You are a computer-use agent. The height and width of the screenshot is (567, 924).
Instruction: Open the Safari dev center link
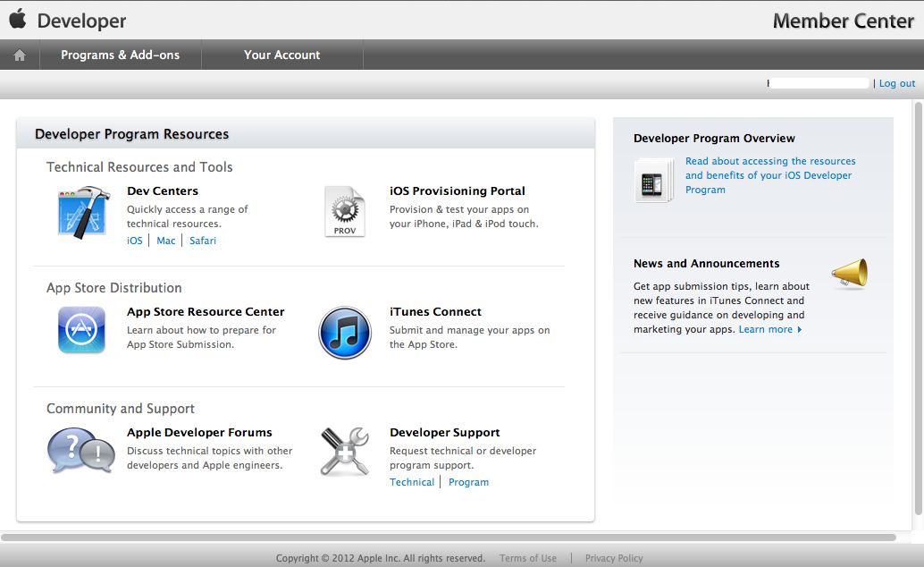coord(203,241)
